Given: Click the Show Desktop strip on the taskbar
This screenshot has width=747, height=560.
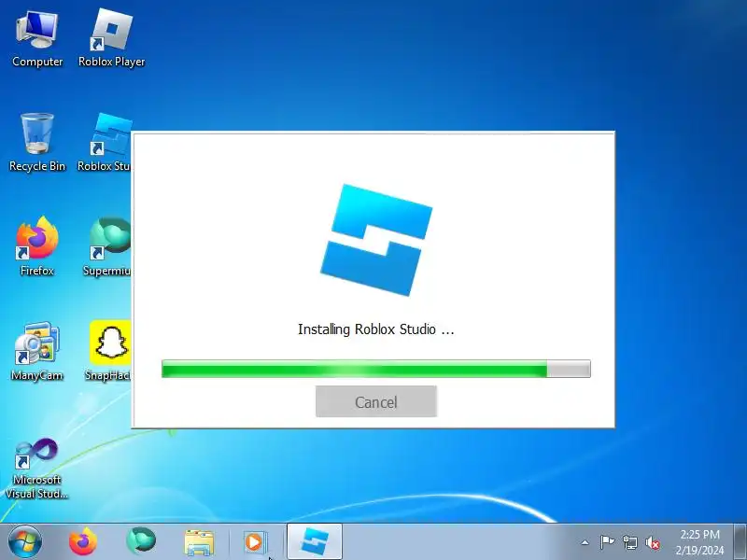Looking at the screenshot, I should coord(740,542).
